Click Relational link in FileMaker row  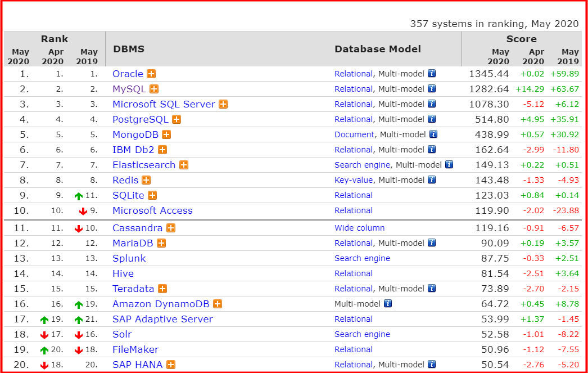tap(354, 350)
